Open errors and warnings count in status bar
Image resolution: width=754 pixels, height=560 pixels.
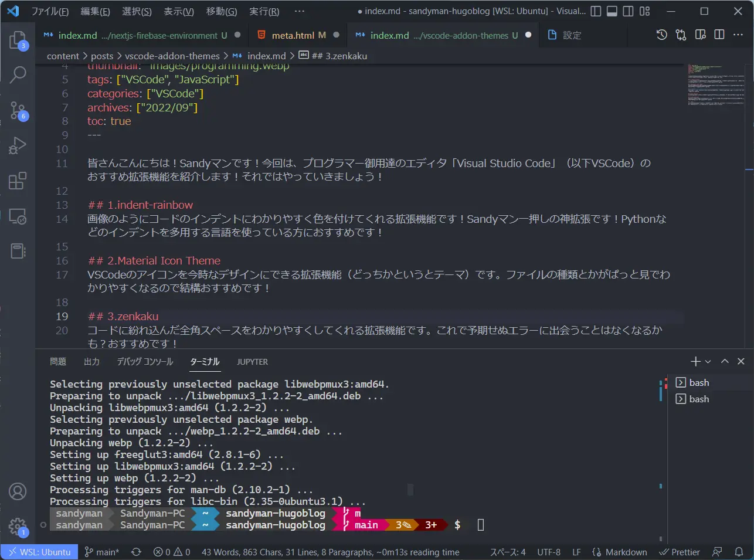coord(172,552)
